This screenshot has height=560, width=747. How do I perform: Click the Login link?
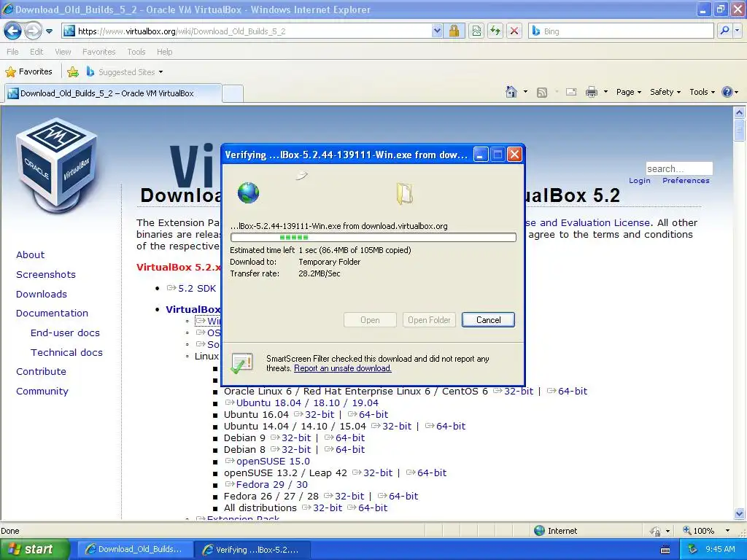pos(639,181)
